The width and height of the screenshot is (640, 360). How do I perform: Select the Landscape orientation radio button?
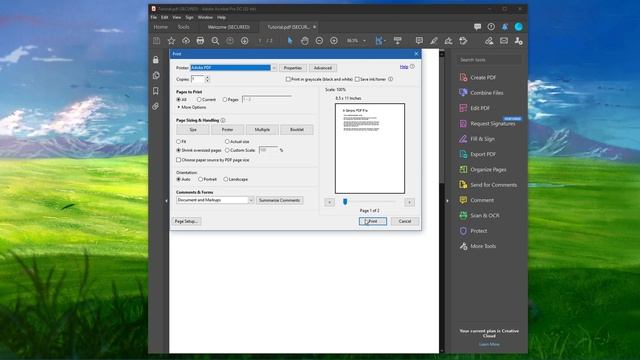click(226, 179)
